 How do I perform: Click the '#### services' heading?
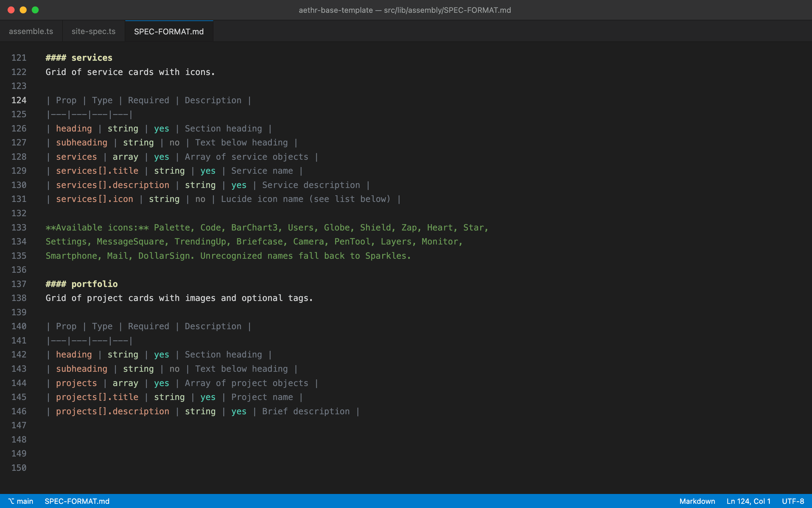tap(79, 58)
